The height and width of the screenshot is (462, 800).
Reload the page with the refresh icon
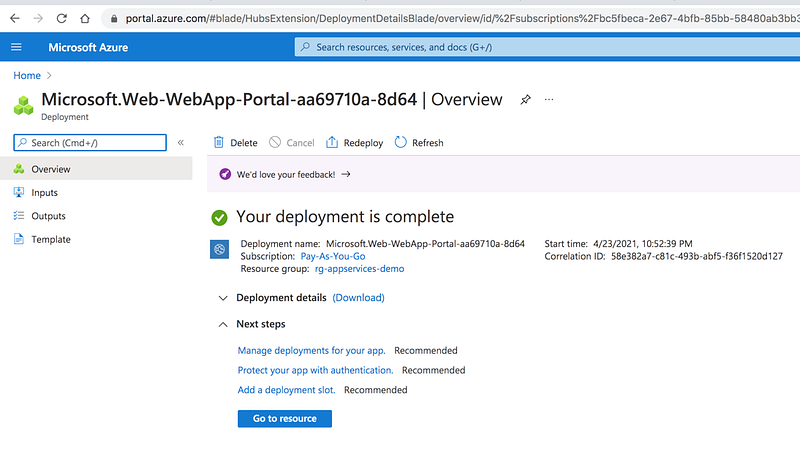click(x=62, y=18)
